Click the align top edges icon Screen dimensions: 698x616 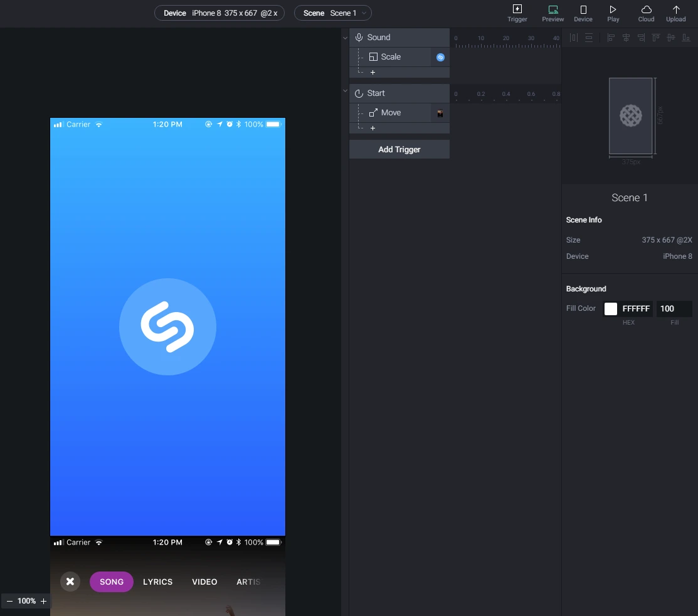(x=656, y=38)
